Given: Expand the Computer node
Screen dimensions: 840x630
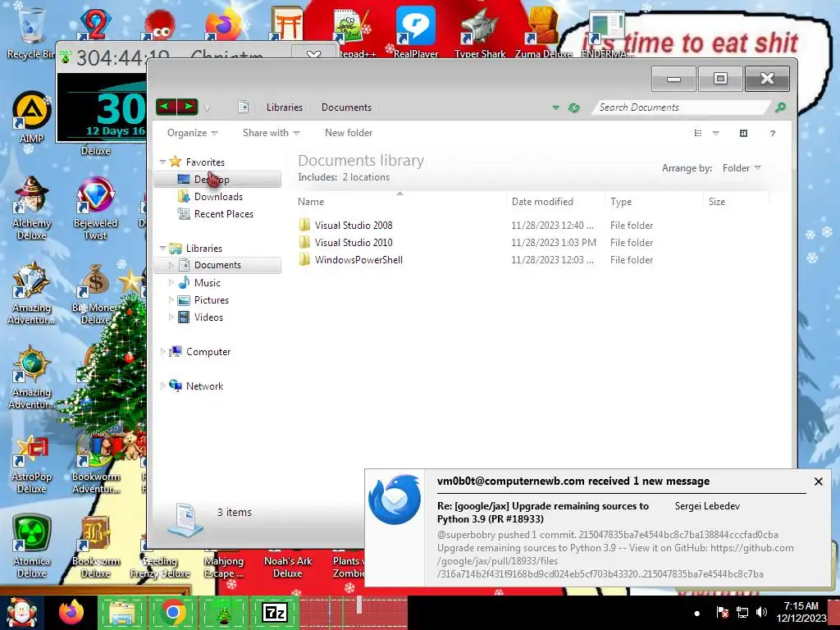Looking at the screenshot, I should click(x=162, y=351).
